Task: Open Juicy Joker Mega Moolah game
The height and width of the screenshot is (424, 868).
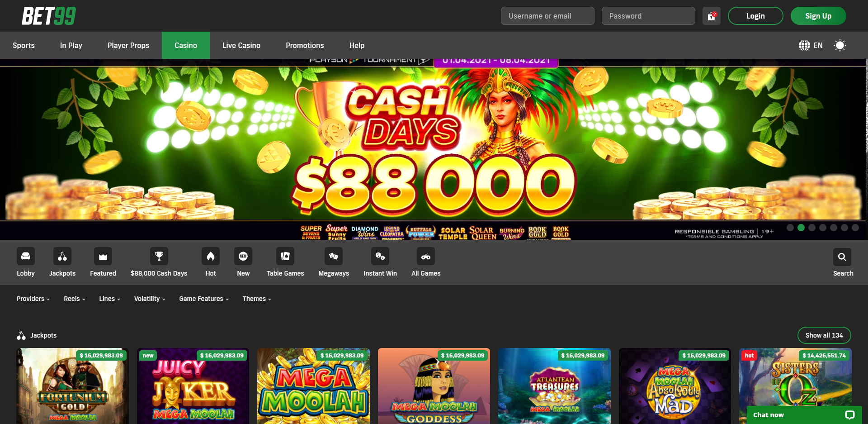Action: [193, 386]
